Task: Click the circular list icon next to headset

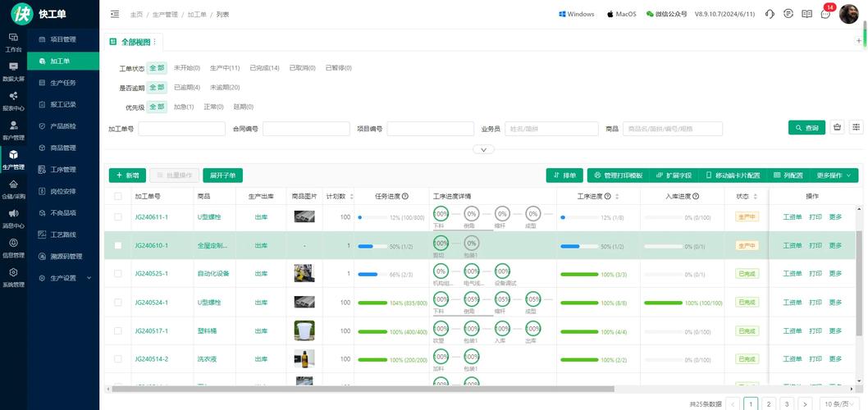Action: tap(788, 14)
